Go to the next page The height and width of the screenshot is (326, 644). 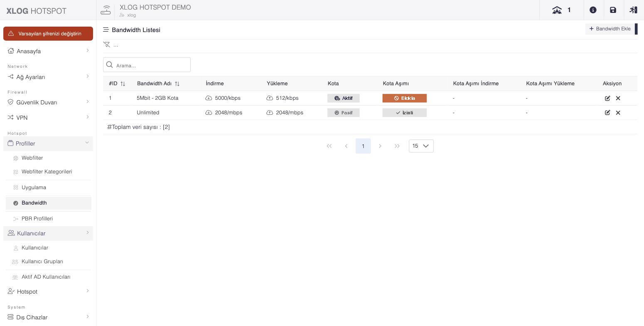click(380, 146)
